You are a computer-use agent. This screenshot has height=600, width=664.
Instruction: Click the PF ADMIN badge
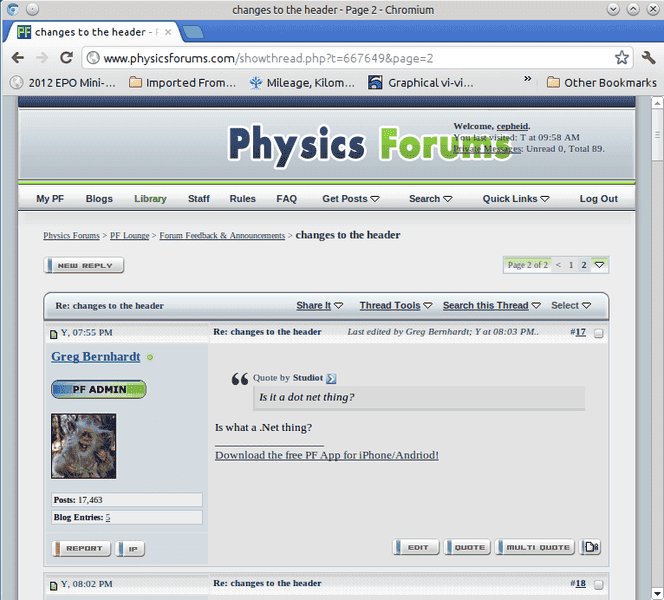click(x=99, y=389)
